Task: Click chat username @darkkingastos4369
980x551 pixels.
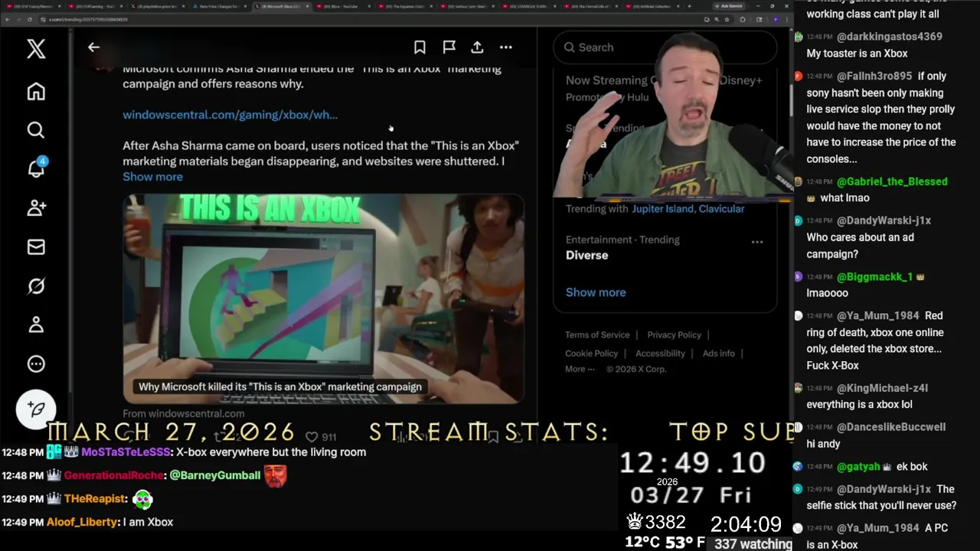Action: click(x=889, y=37)
